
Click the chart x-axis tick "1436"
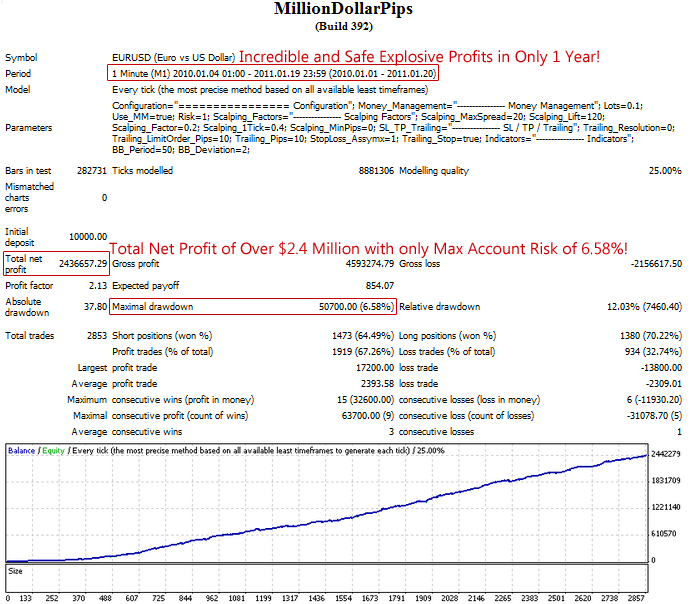click(316, 598)
